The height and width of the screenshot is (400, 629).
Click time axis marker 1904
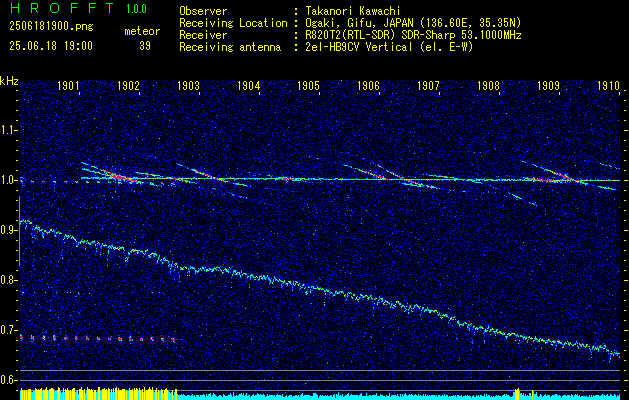[248, 86]
